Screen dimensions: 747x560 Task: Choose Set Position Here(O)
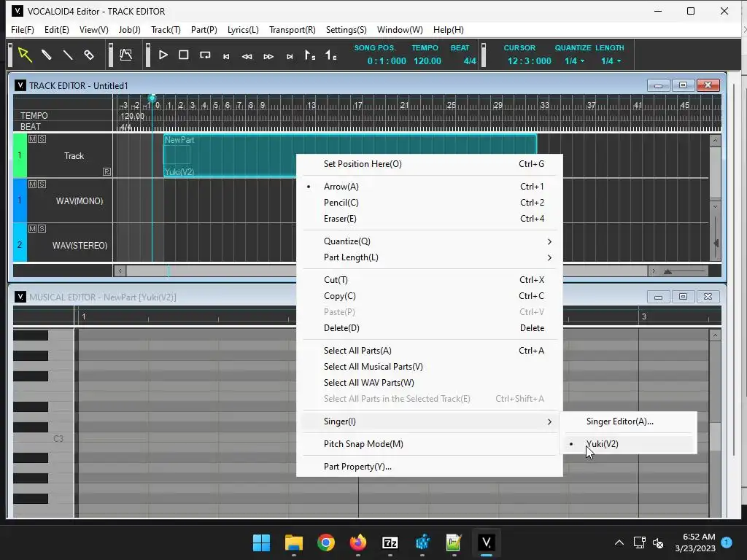tap(429, 164)
